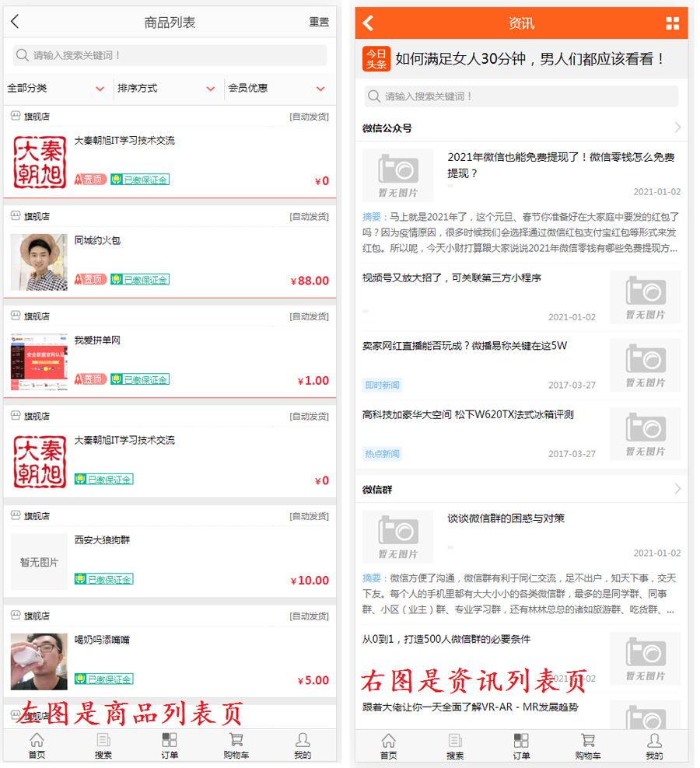Open 同城约火包 product item
Screen dimensions: 700x768
point(97,241)
